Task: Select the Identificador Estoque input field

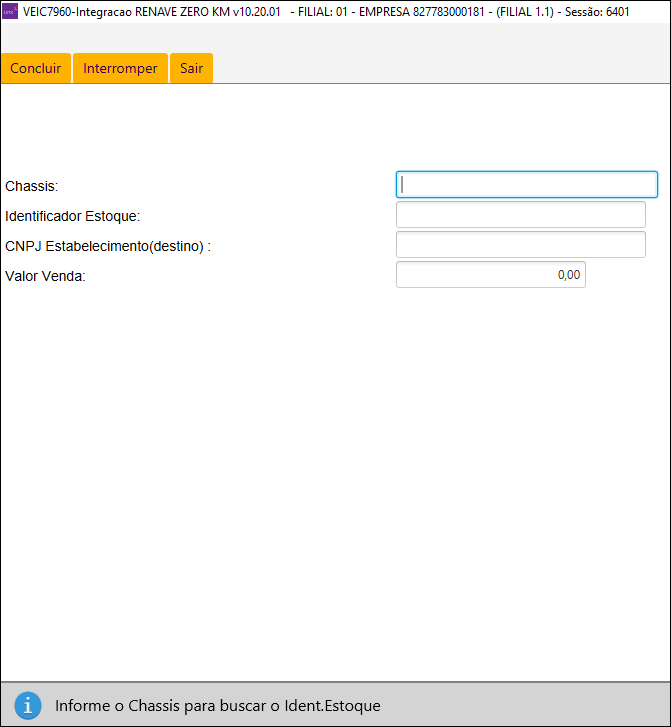Action: pyautogui.click(x=521, y=215)
